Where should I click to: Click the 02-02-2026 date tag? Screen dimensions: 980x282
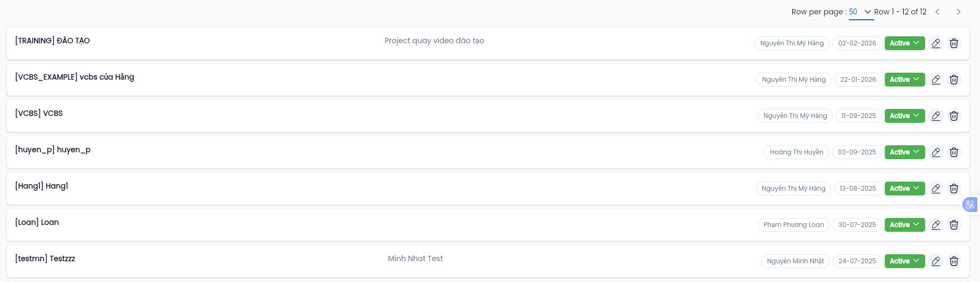pos(857,43)
